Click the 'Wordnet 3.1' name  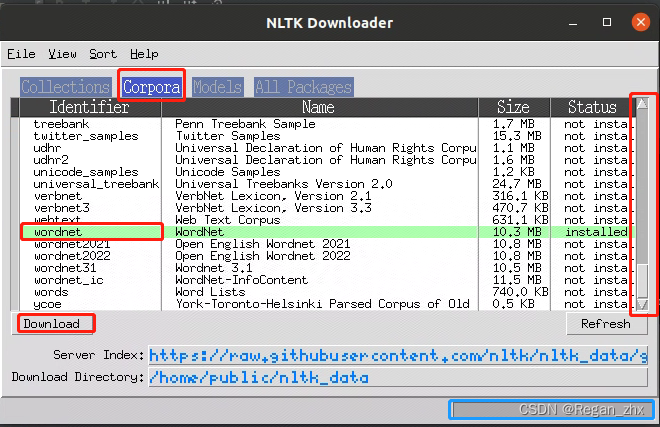pos(214,268)
